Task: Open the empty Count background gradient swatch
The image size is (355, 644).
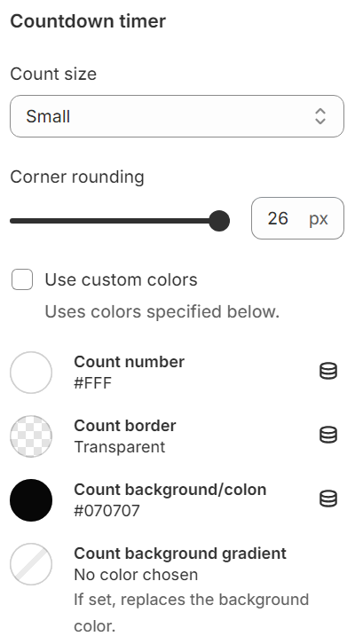Action: click(x=31, y=564)
